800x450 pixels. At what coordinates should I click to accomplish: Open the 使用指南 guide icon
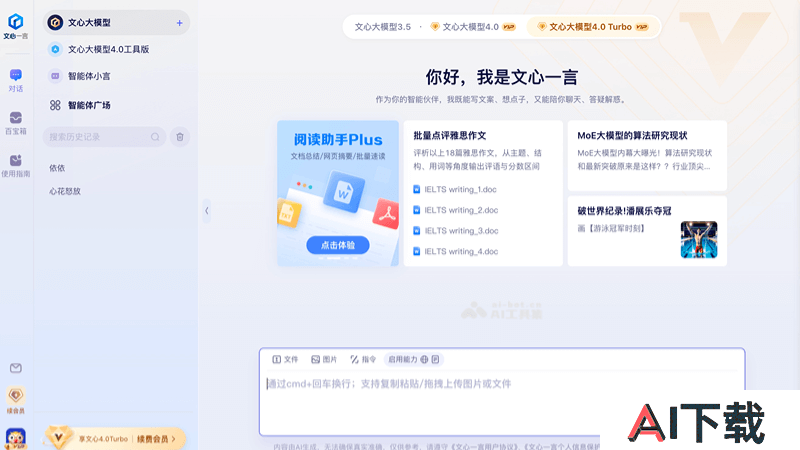tap(16, 166)
